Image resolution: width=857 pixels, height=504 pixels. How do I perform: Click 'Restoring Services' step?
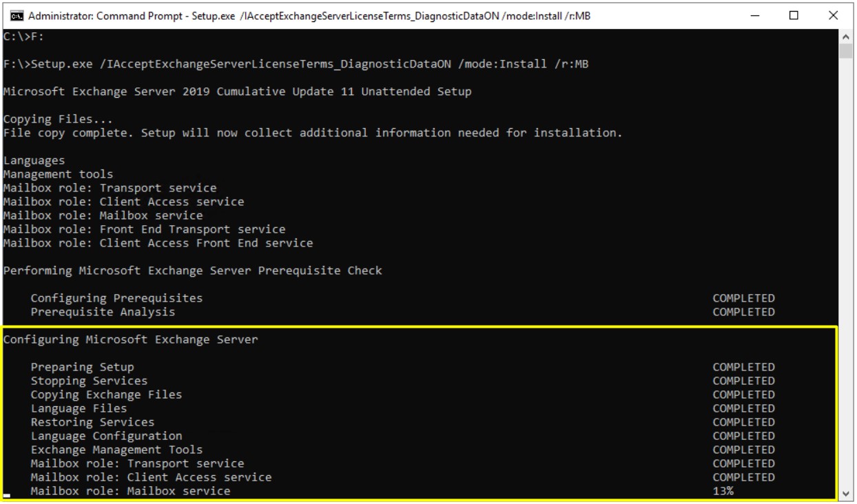point(93,422)
